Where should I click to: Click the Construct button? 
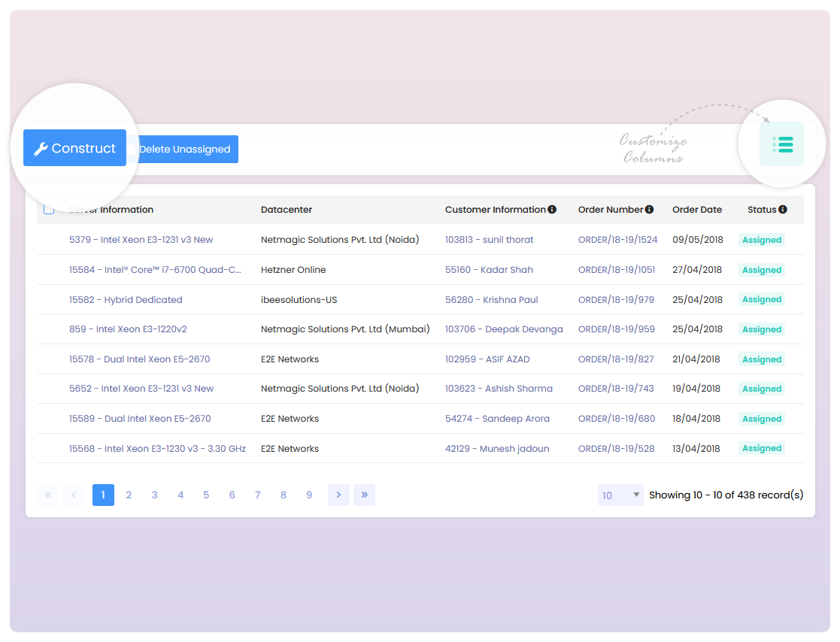[74, 148]
